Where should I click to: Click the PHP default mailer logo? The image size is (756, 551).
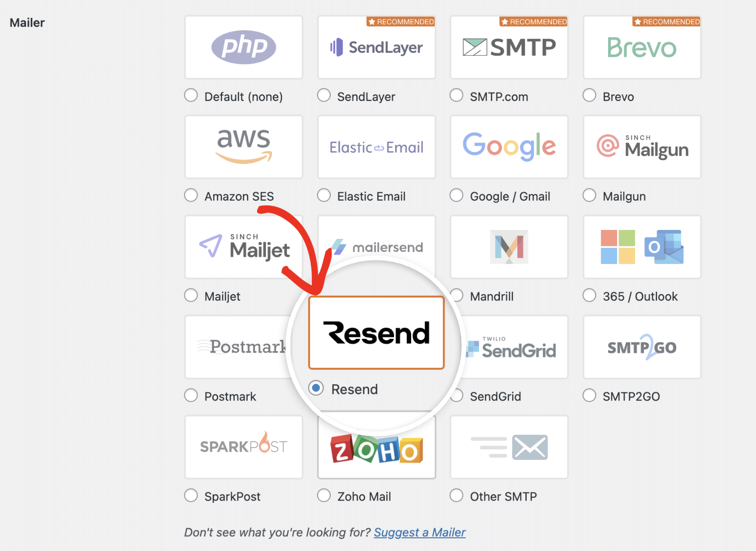pos(243,47)
